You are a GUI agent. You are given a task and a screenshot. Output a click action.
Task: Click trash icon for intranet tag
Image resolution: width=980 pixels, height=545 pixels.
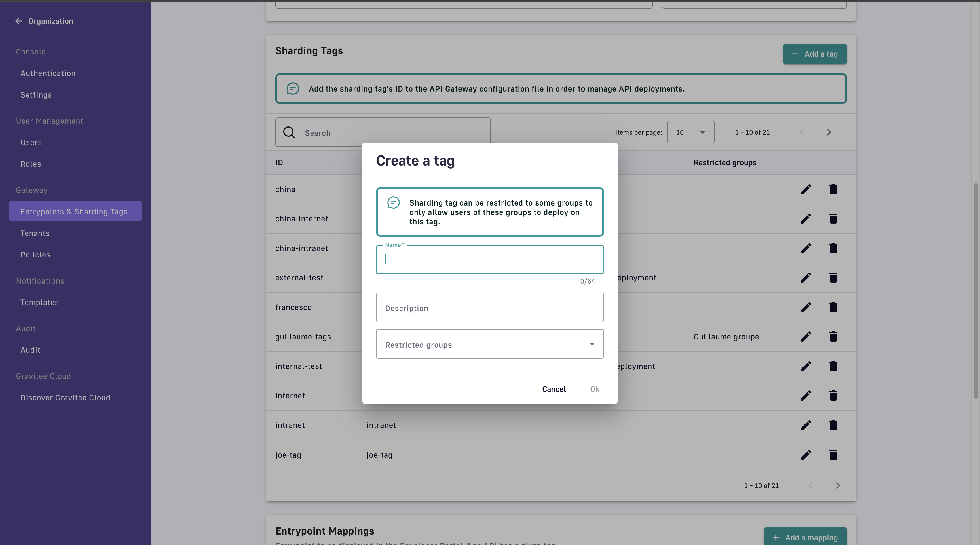(x=833, y=425)
